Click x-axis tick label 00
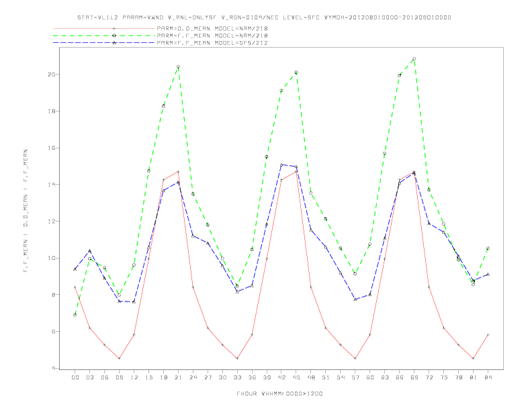 [75, 377]
